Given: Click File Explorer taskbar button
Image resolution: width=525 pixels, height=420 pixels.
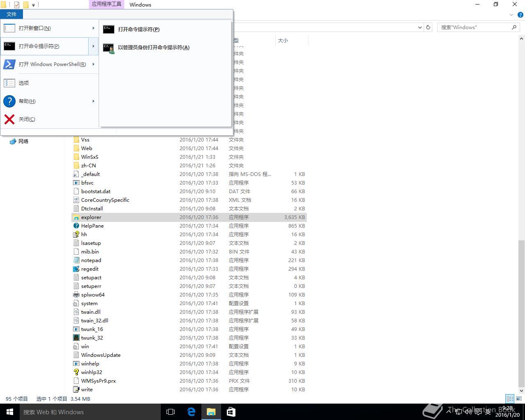Looking at the screenshot, I should [x=211, y=412].
